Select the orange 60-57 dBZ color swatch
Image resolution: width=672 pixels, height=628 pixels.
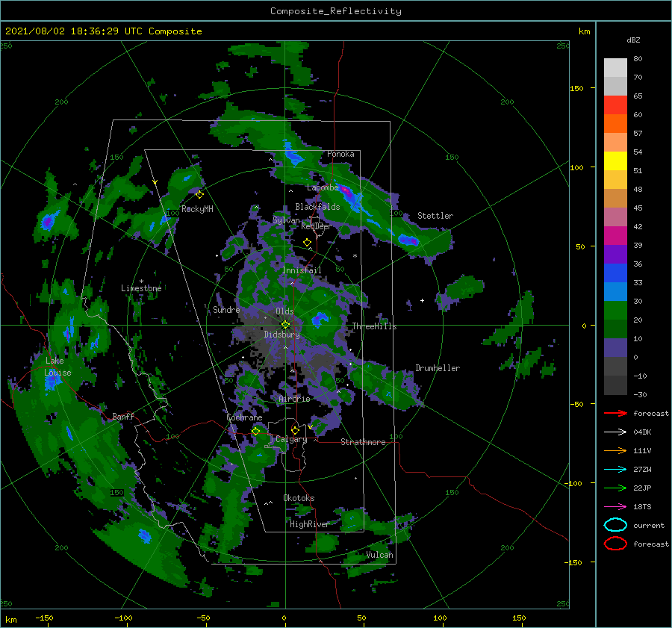(x=615, y=124)
